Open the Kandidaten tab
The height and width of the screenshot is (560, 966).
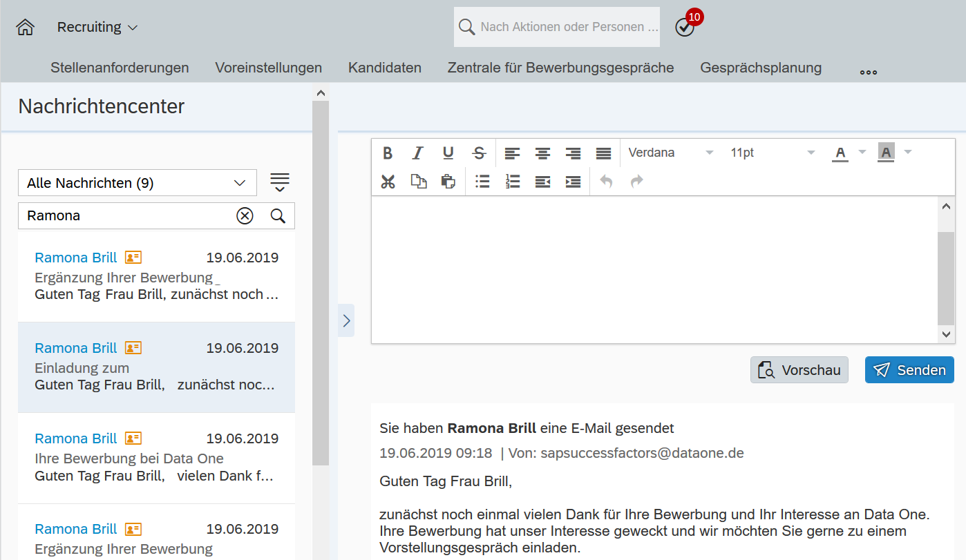click(x=384, y=68)
